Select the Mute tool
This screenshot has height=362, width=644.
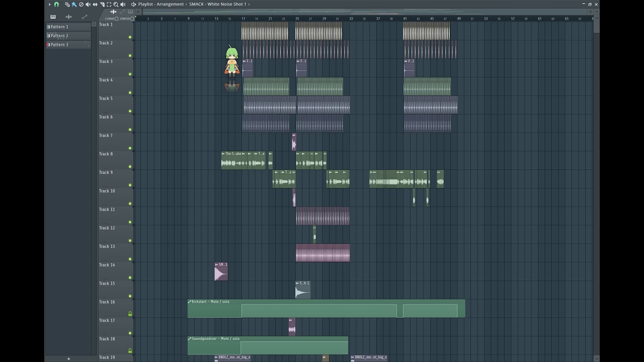click(88, 5)
